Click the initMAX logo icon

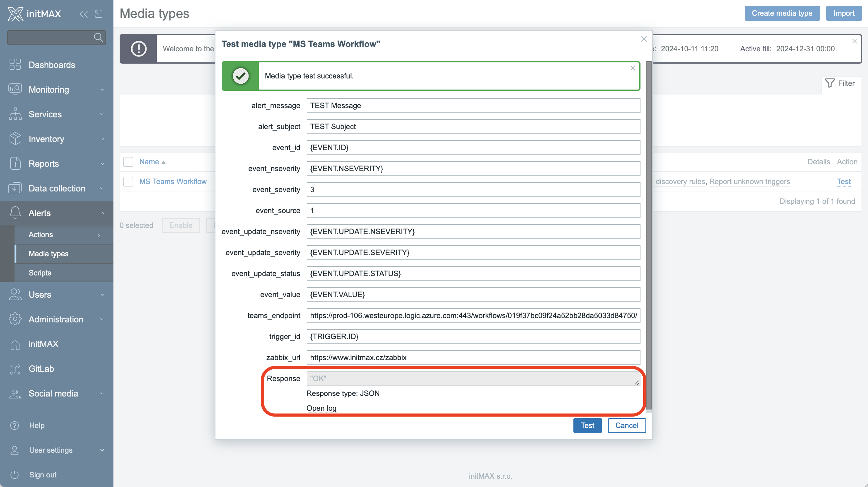point(15,14)
